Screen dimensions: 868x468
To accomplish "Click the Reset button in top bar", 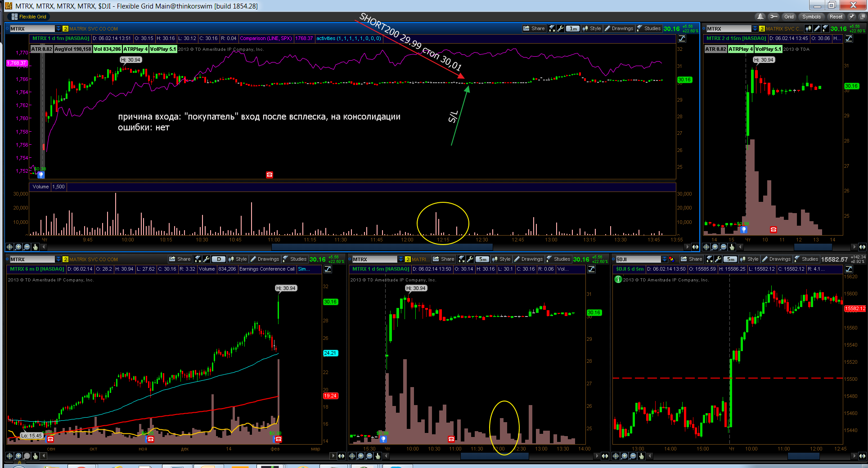I will [x=836, y=17].
